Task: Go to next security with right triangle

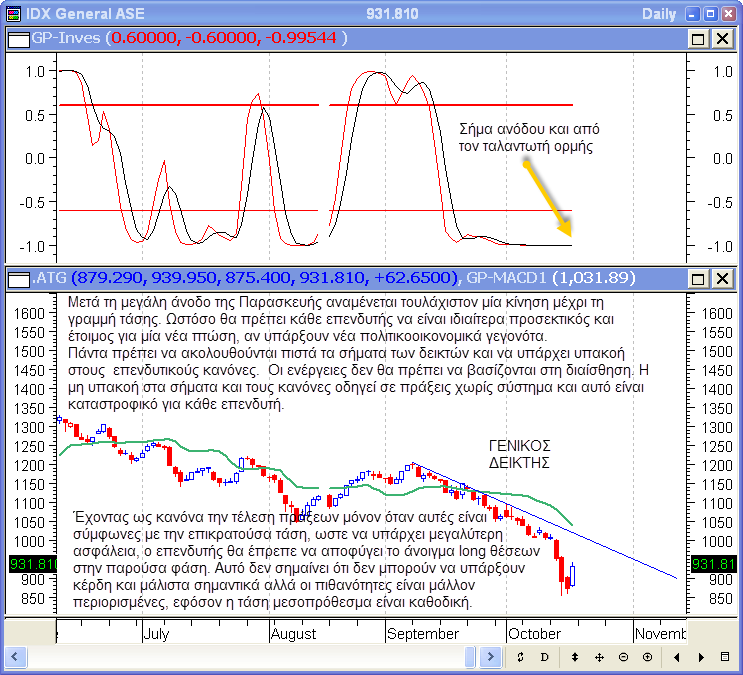Action: pos(701,657)
